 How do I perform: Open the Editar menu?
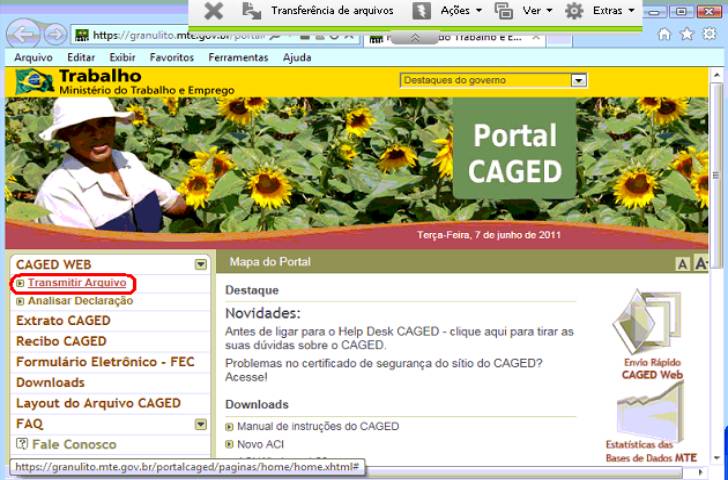[81, 58]
